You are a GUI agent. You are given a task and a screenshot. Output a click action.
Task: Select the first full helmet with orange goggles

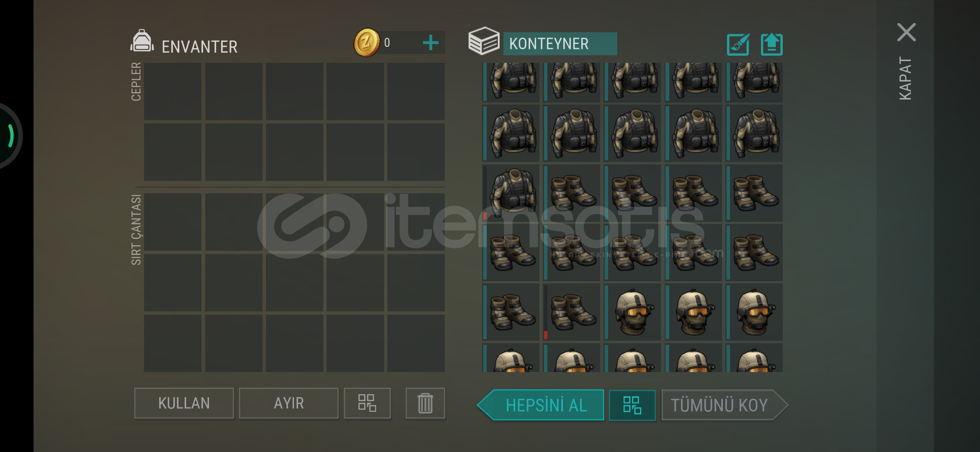click(x=632, y=312)
